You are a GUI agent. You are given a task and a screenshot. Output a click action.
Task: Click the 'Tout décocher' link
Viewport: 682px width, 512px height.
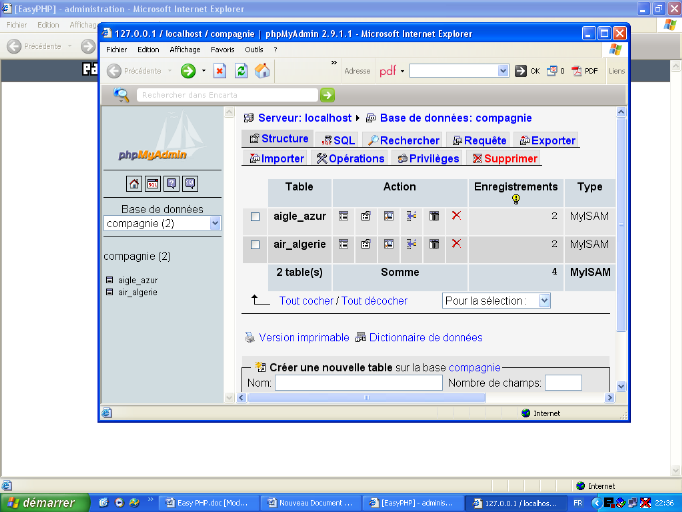pyautogui.click(x=374, y=301)
